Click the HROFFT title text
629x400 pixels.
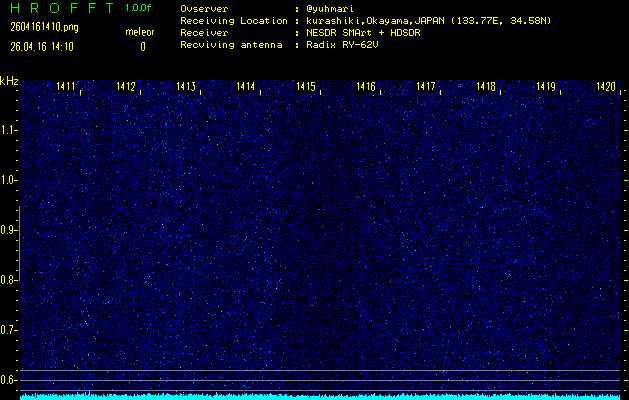click(x=60, y=7)
